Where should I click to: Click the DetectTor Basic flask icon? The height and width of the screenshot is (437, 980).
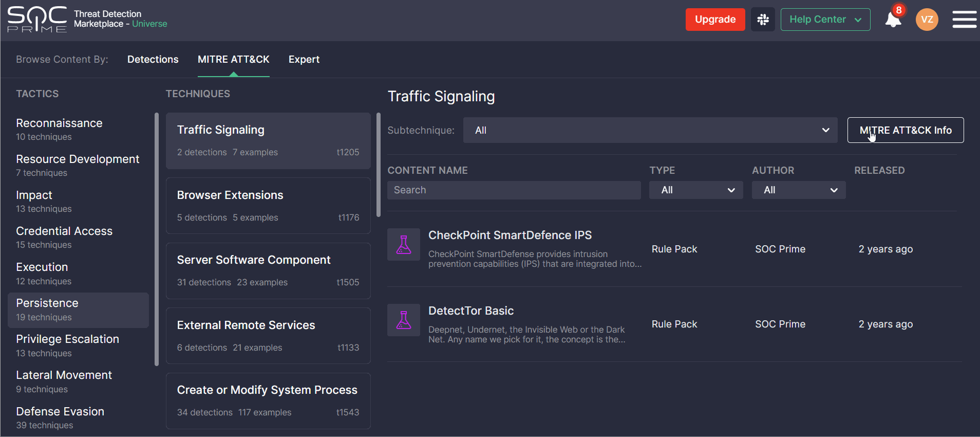tap(404, 320)
